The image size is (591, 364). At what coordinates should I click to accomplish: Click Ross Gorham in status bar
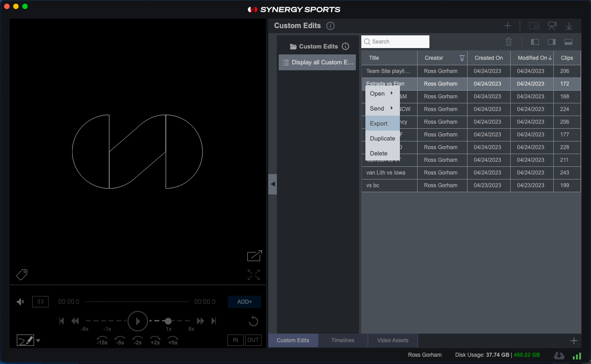425,355
